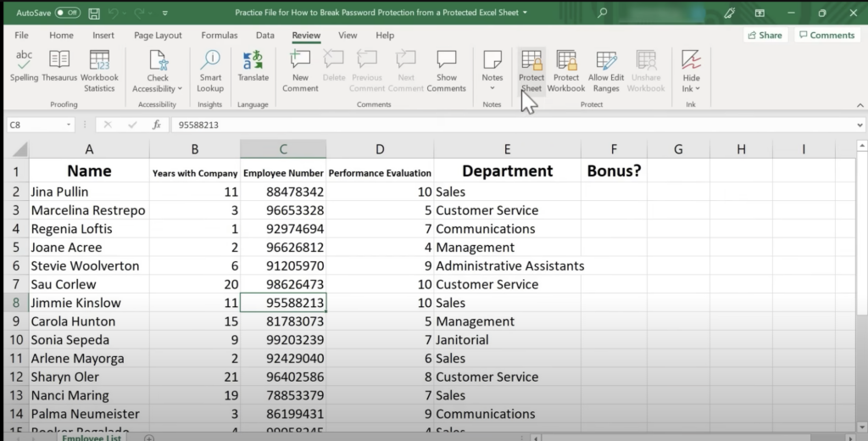Save the workbook with the disk icon

tap(94, 13)
